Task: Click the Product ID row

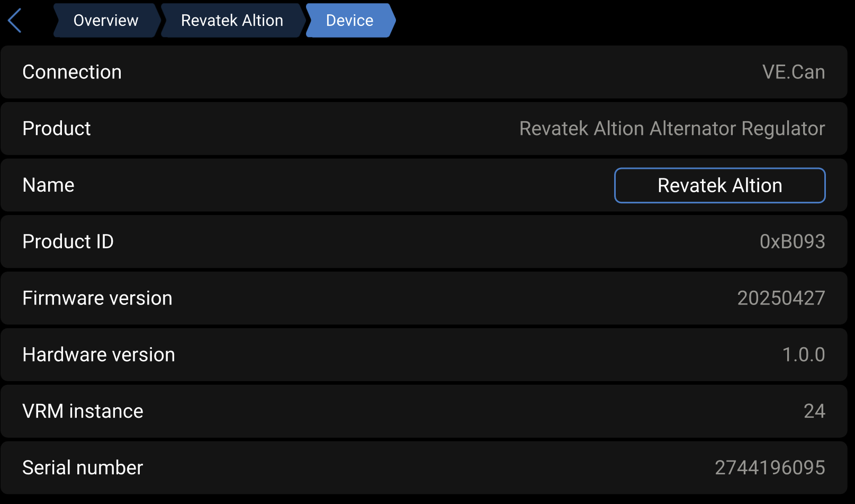Action: click(424, 241)
